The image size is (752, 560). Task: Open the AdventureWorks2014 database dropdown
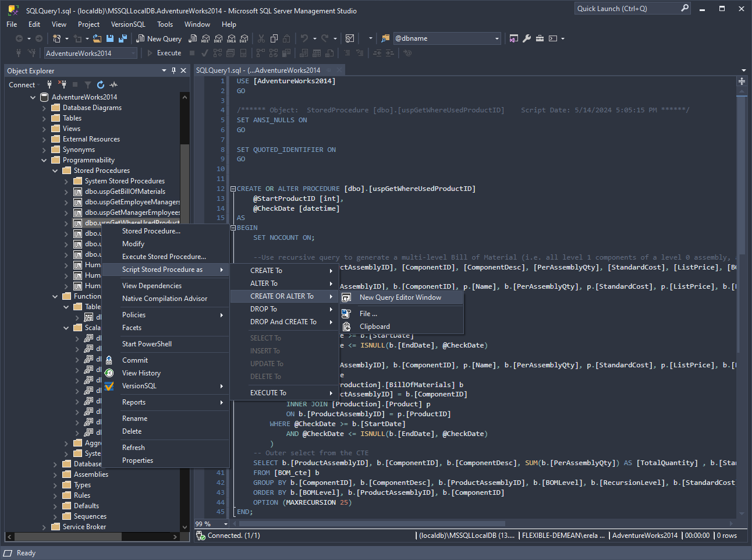point(133,54)
